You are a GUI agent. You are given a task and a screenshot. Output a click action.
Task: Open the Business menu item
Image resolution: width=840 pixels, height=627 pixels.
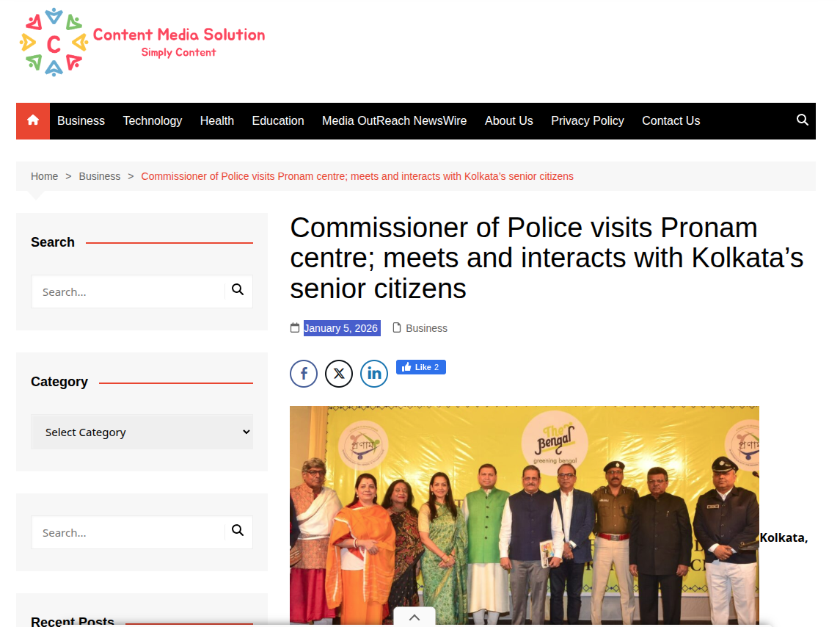pos(81,120)
